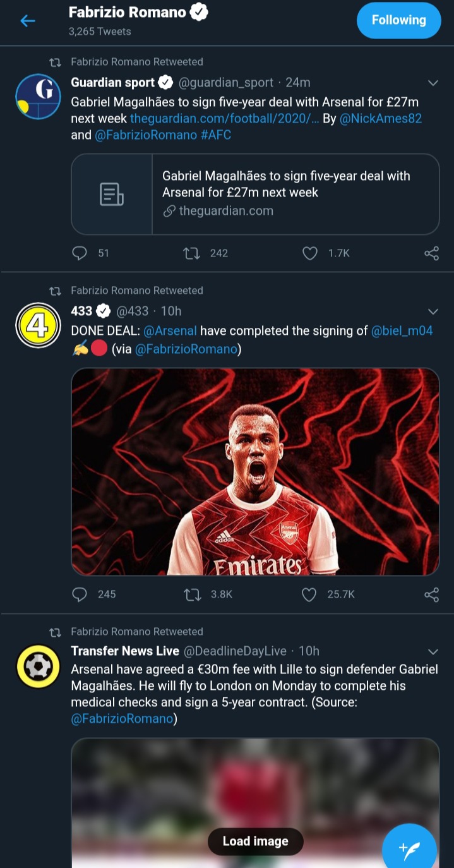Reply to the Guardian sport tweet

(80, 253)
